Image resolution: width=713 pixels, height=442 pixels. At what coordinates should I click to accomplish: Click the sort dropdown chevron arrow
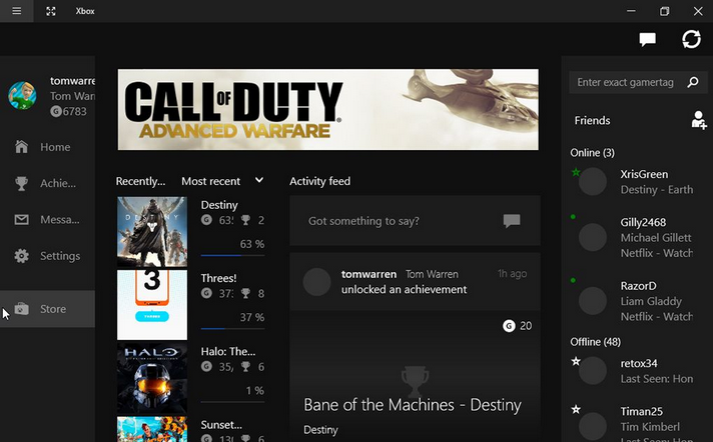(x=259, y=180)
